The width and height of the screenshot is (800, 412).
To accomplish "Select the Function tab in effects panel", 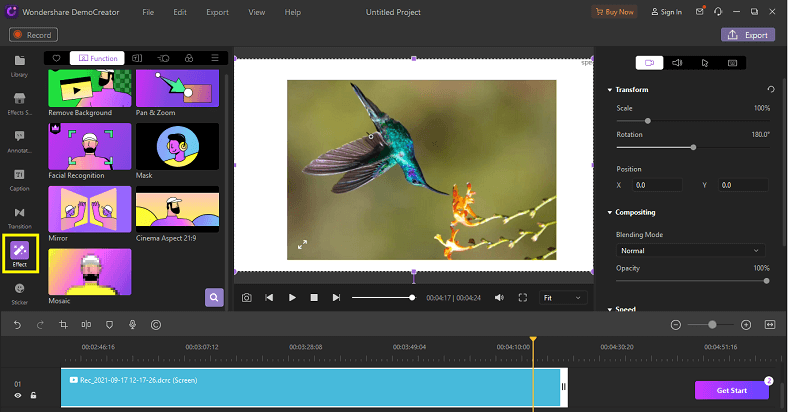I will [97, 58].
